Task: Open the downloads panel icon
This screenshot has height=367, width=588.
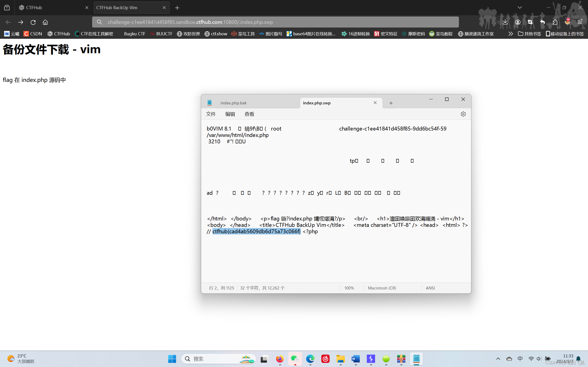Action: point(505,22)
